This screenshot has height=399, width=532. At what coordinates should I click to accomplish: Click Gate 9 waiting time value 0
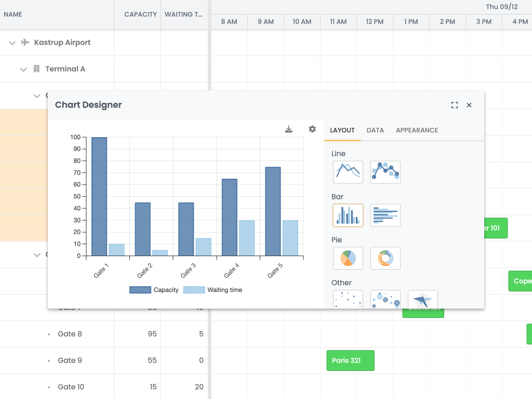coord(201,361)
